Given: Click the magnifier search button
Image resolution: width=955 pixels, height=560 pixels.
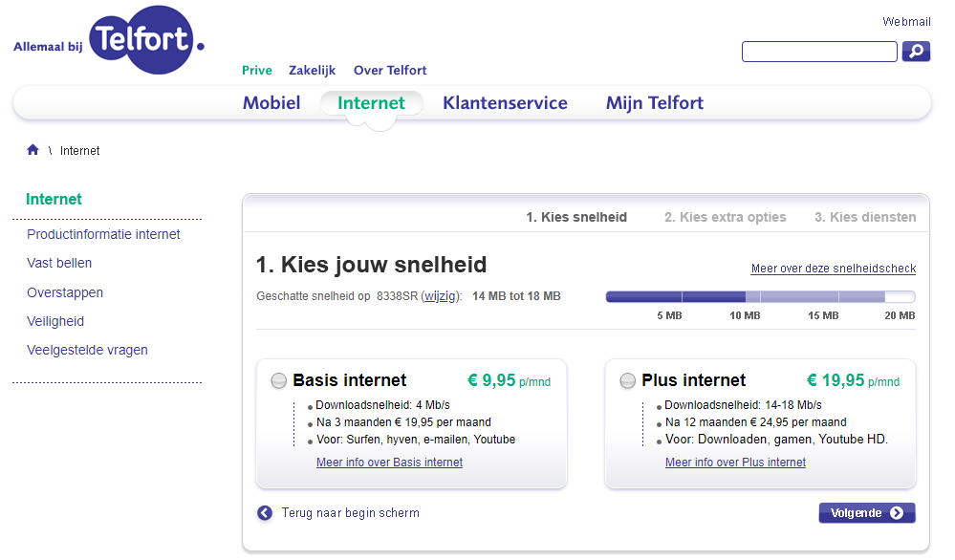Looking at the screenshot, I should point(916,52).
